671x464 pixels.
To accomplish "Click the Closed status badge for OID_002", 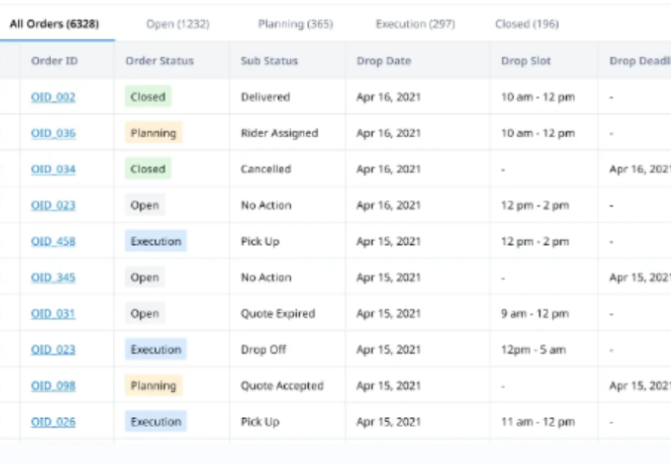I will pyautogui.click(x=148, y=97).
